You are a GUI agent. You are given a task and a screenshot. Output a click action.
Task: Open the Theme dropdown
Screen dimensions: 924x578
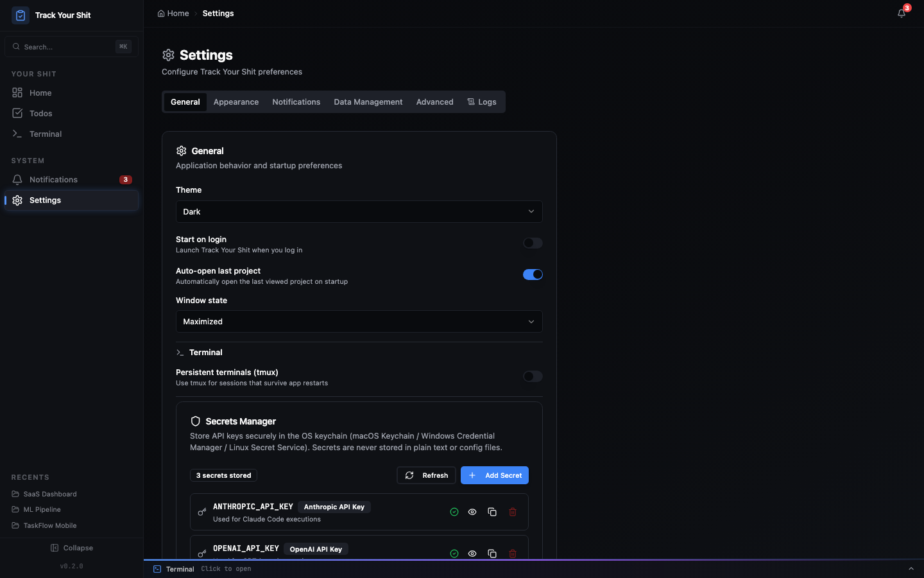click(359, 211)
